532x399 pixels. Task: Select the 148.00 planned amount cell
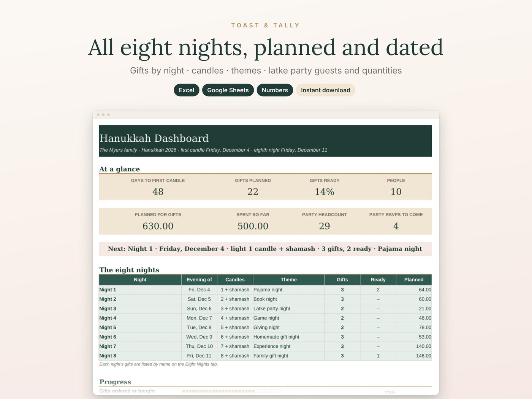414,356
